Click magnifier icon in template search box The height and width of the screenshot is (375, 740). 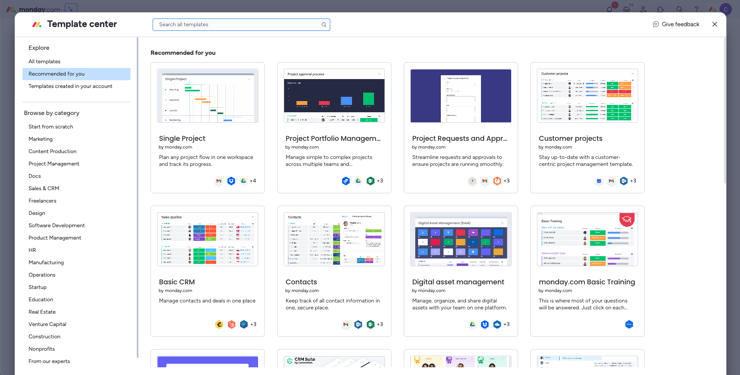tap(324, 25)
